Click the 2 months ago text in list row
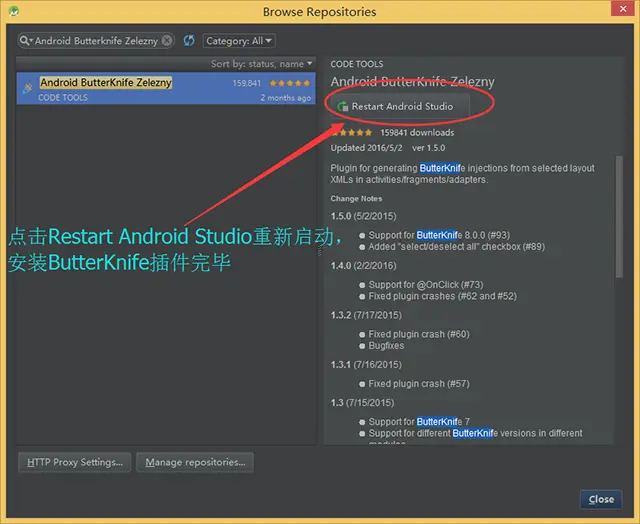The height and width of the screenshot is (524, 640). (x=286, y=98)
